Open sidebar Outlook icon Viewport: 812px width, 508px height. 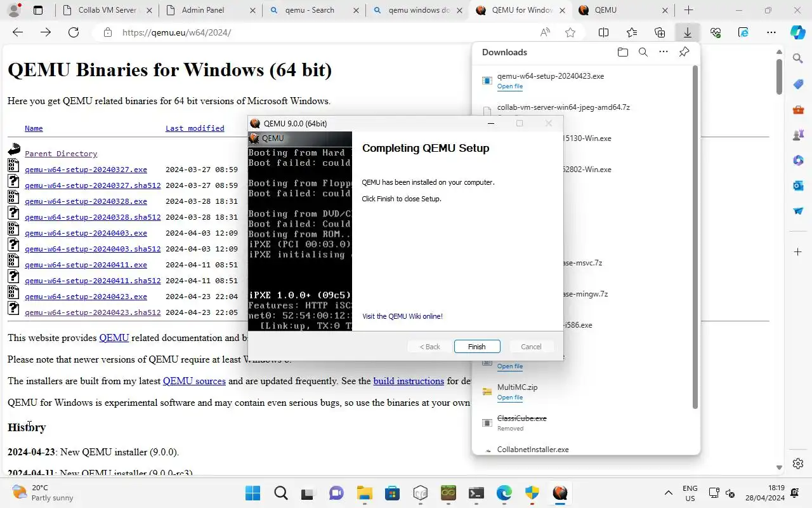[798, 185]
